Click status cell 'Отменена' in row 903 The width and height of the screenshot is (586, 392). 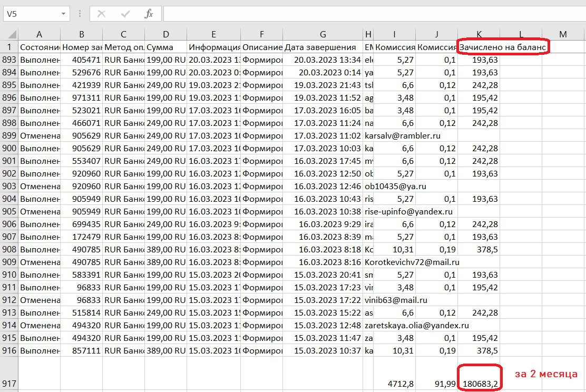(39, 186)
